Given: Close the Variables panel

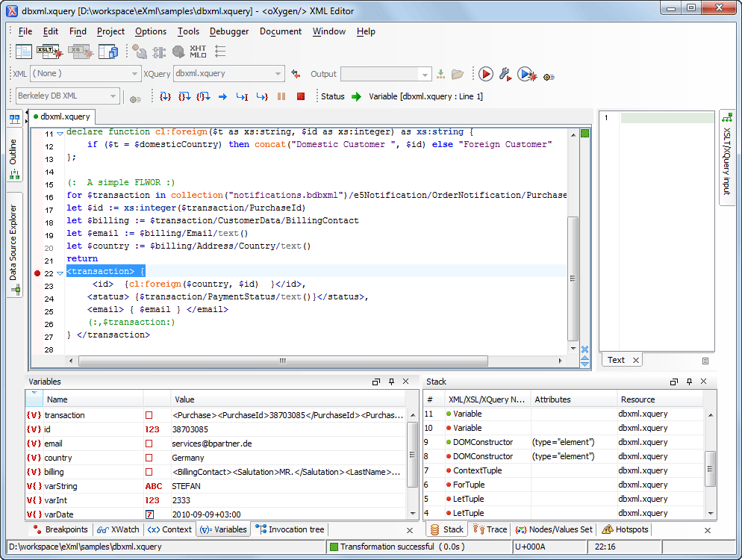Looking at the screenshot, I should (405, 381).
